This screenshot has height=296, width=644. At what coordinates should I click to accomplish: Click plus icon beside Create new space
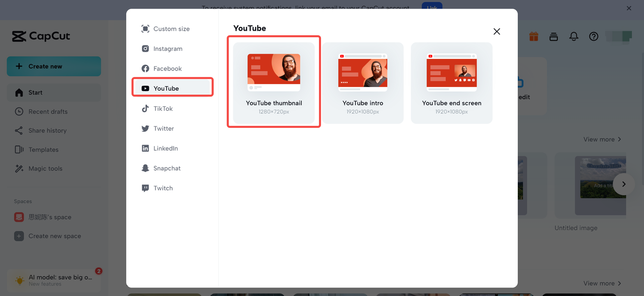(19, 236)
